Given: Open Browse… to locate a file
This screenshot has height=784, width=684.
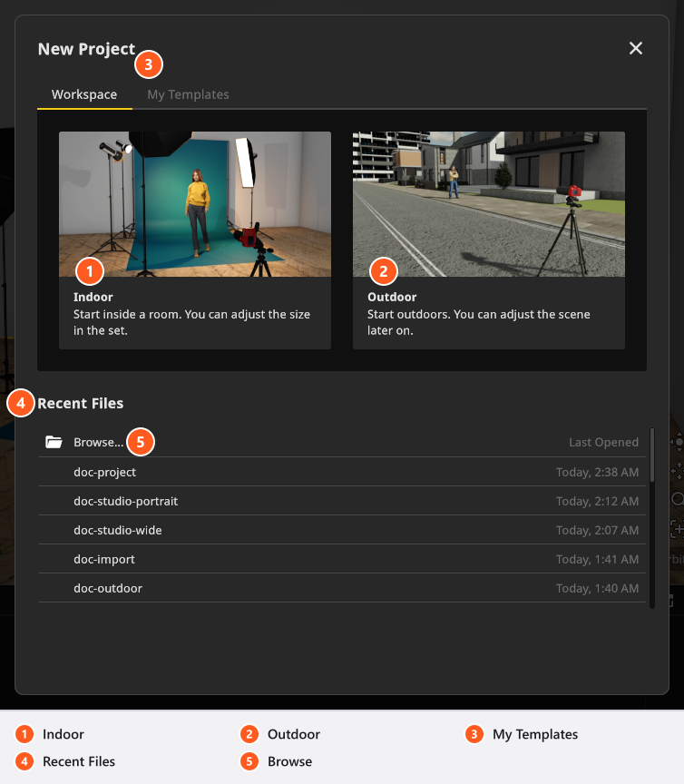Looking at the screenshot, I should tap(99, 443).
